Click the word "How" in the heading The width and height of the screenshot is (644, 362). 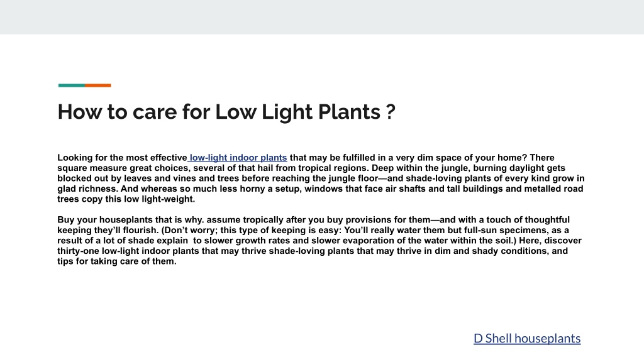80,112
